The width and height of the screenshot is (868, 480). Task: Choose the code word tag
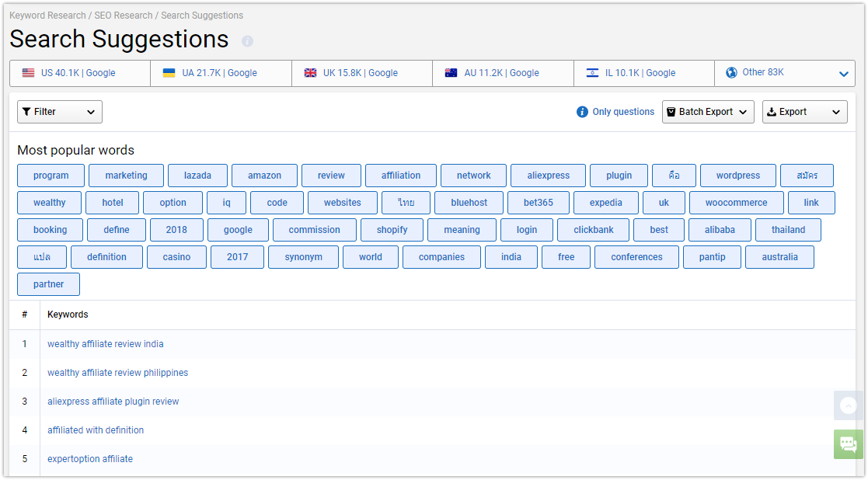(x=277, y=203)
